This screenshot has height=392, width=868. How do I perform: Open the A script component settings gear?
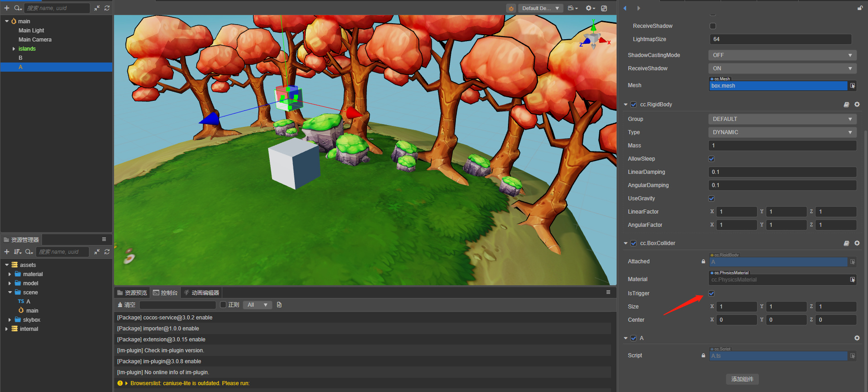coord(857,338)
